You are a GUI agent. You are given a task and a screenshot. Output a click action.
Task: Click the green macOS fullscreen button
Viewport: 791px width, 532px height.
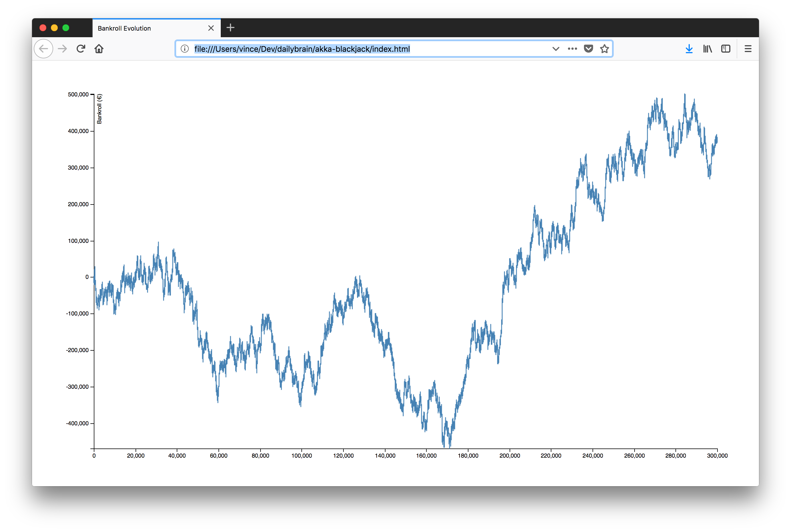click(66, 28)
